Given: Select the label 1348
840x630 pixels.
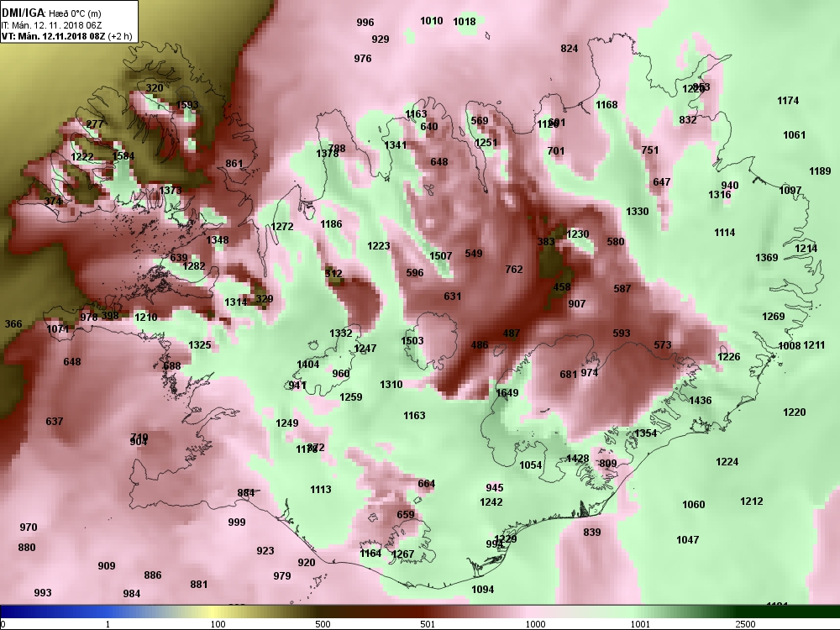Looking at the screenshot, I should coord(217,240).
